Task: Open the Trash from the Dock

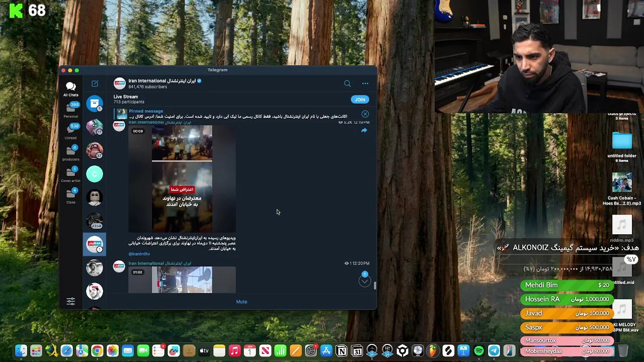Action: pos(623,351)
